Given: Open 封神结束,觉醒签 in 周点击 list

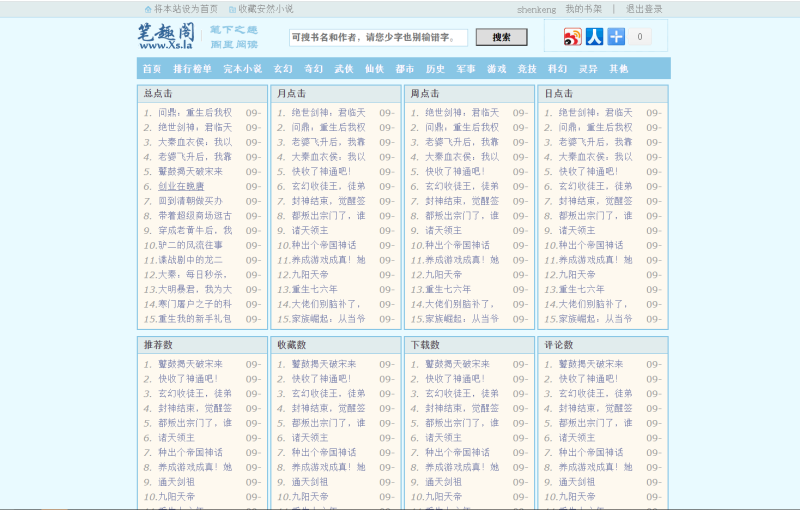Looking at the screenshot, I should coord(462,201).
